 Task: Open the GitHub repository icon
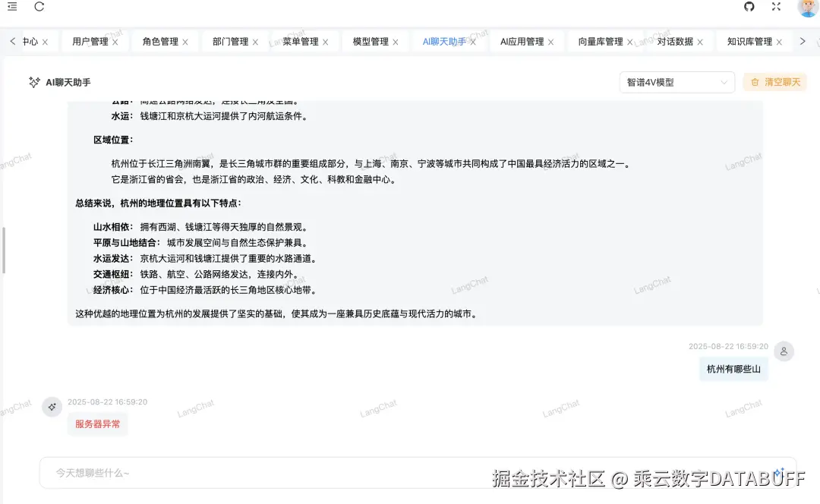[x=749, y=7]
